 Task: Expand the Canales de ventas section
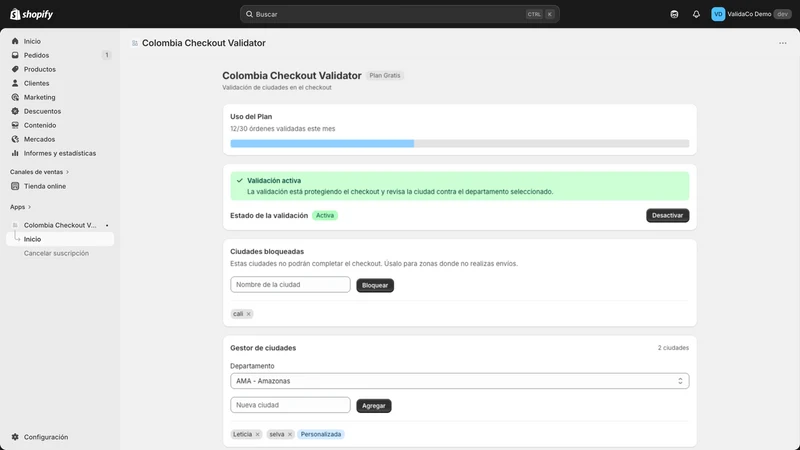[x=39, y=172]
